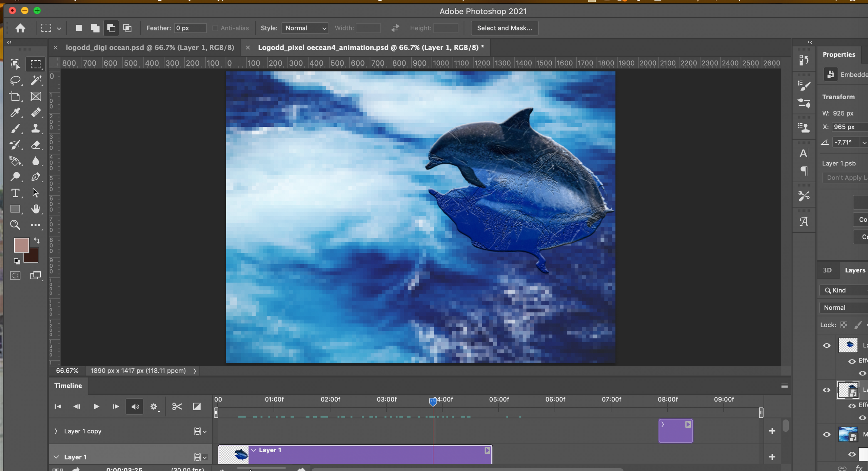Collapse the Layer 1 timeline track
This screenshot has width=868, height=471.
tap(56, 457)
